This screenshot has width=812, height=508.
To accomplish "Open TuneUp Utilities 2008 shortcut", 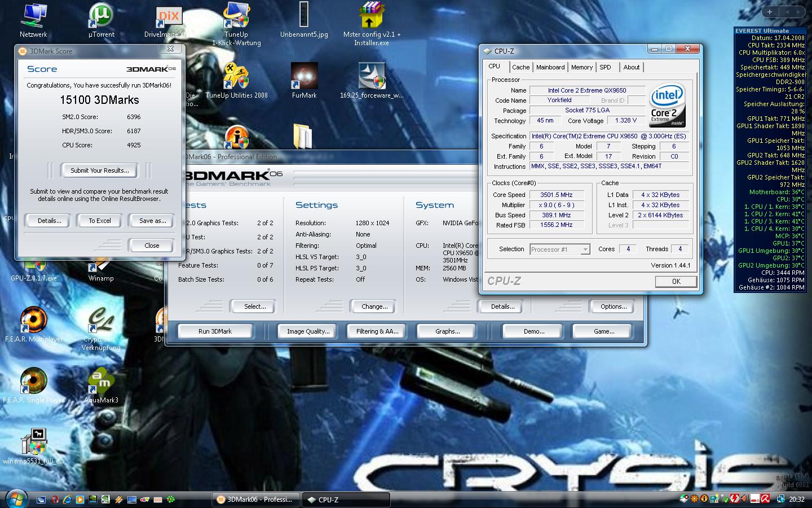I will point(236,81).
